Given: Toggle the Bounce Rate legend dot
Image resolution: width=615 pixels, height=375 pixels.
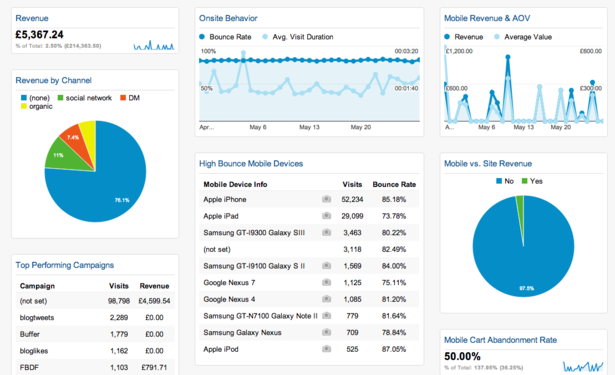Looking at the screenshot, I should [202, 37].
